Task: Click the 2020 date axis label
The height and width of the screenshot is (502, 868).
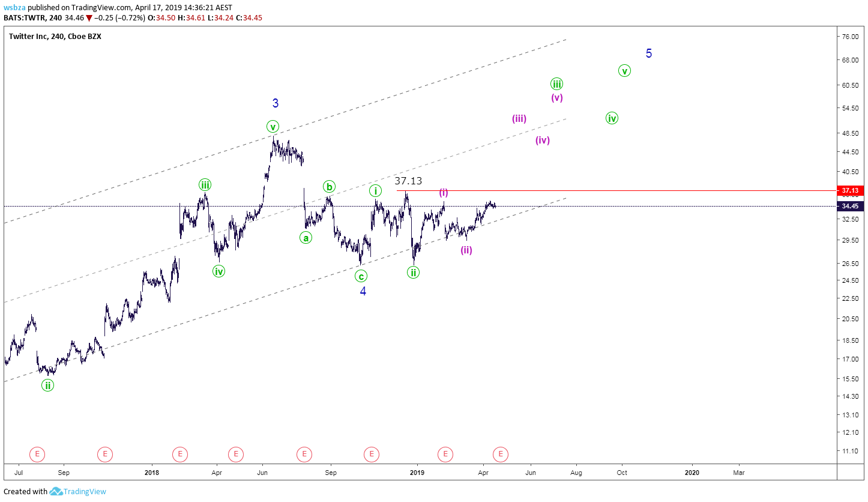Action: [x=692, y=473]
